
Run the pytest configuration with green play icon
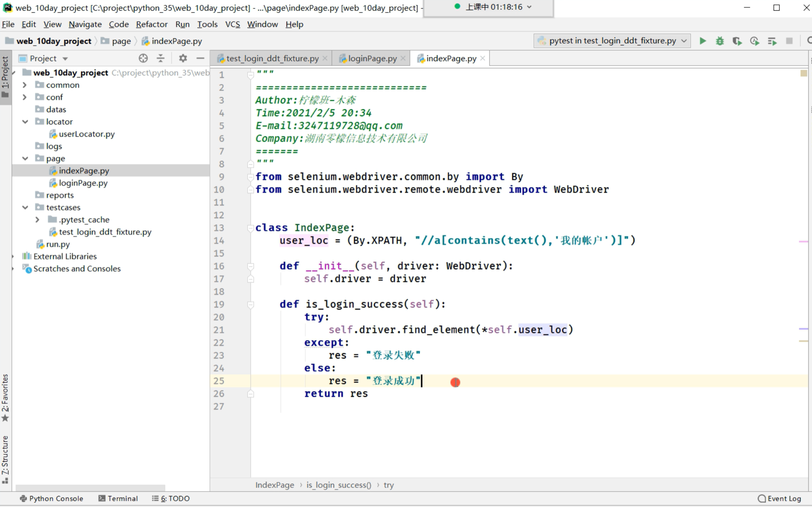702,41
